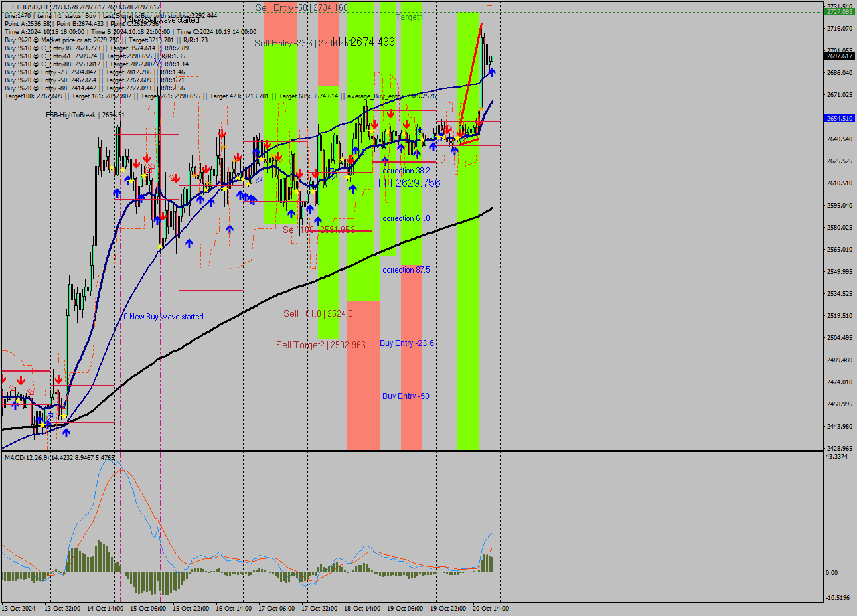Click the MACD scale value 43.3374
857x616 pixels.
tap(837, 457)
